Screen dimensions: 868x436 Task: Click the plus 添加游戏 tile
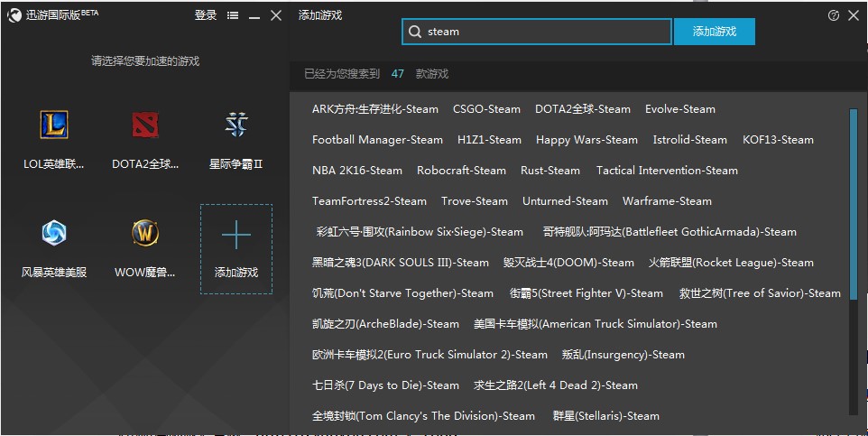tap(236, 249)
